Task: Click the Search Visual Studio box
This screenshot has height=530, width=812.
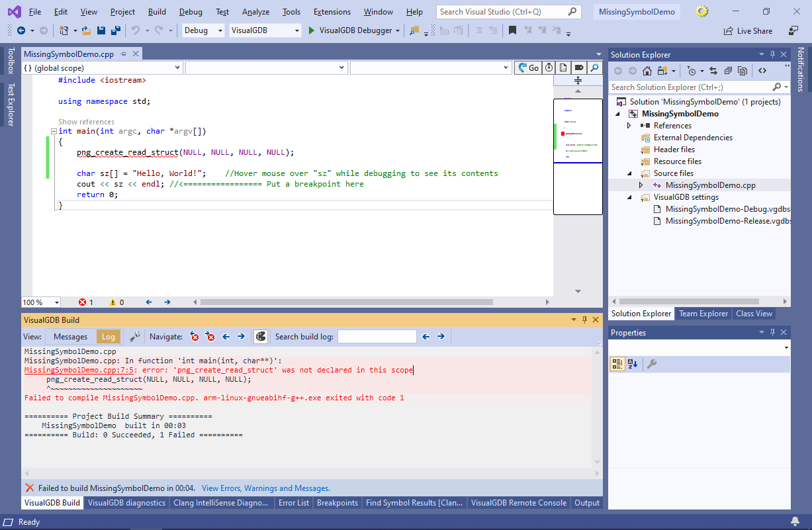Action: (x=509, y=12)
